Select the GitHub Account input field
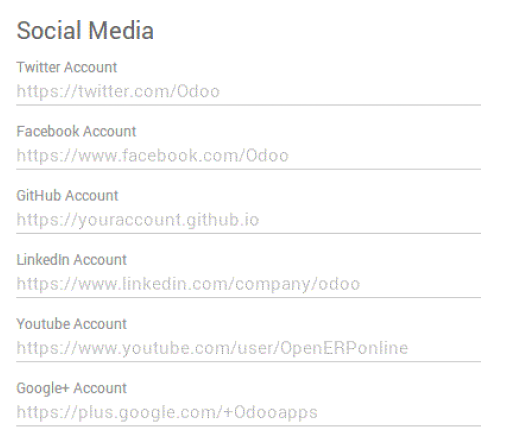 (249, 220)
